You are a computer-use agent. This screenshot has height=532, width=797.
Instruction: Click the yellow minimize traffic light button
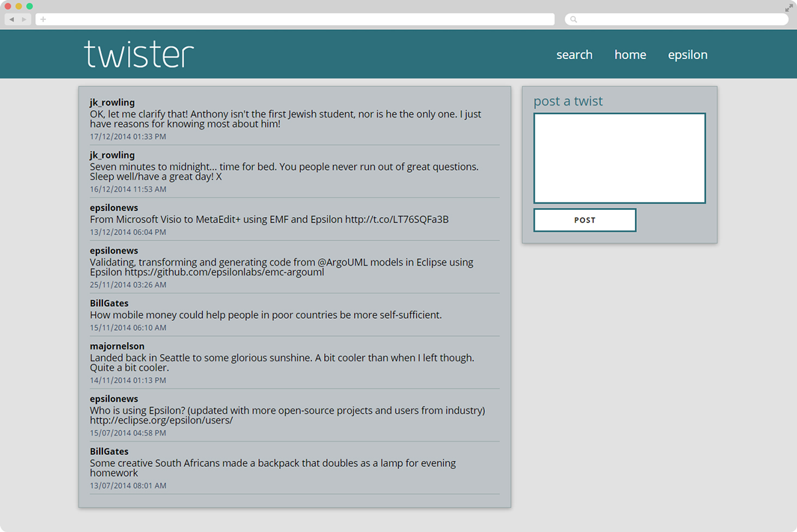[19, 6]
